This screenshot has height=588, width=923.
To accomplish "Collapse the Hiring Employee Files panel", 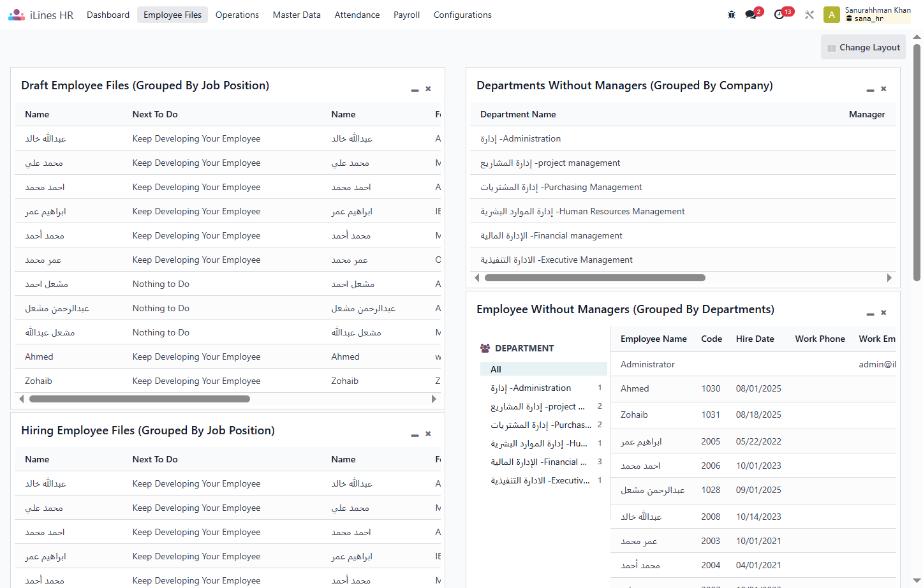I will (415, 435).
